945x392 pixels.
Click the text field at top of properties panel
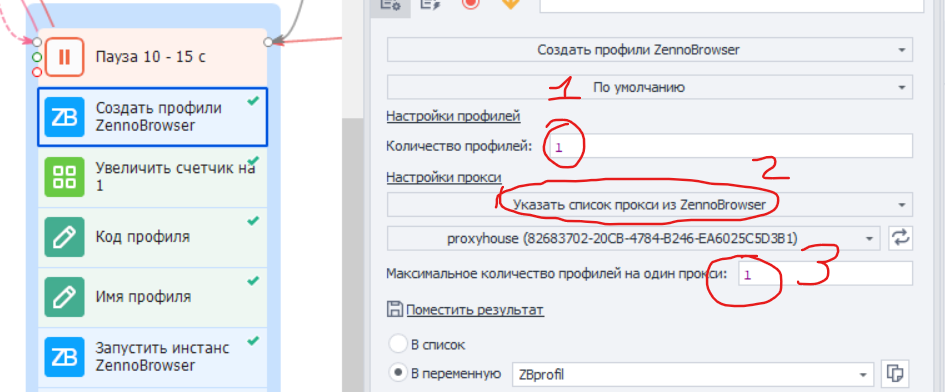pyautogui.click(x=732, y=5)
